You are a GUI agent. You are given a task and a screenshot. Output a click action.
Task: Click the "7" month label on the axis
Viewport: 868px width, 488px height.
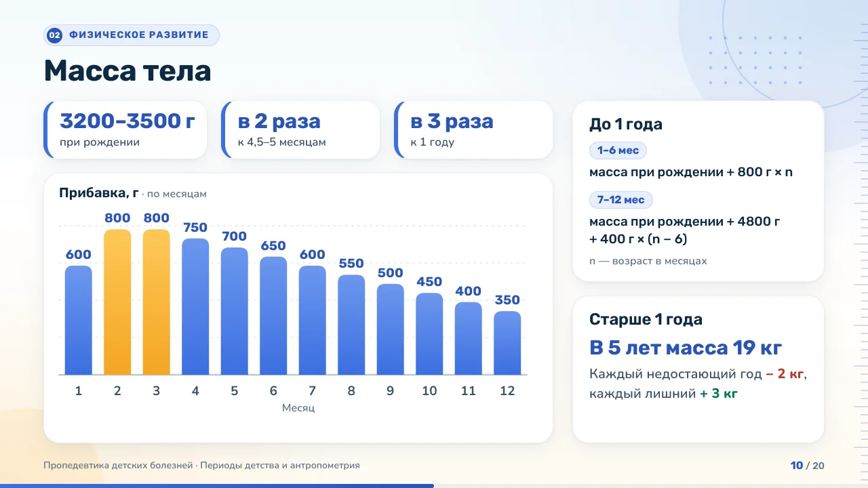point(313,391)
